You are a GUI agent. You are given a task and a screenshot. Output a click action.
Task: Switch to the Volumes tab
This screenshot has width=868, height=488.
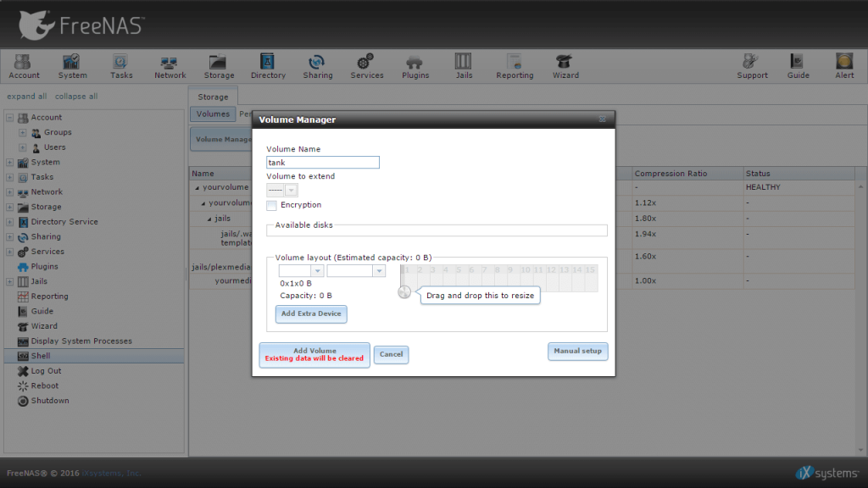(213, 114)
